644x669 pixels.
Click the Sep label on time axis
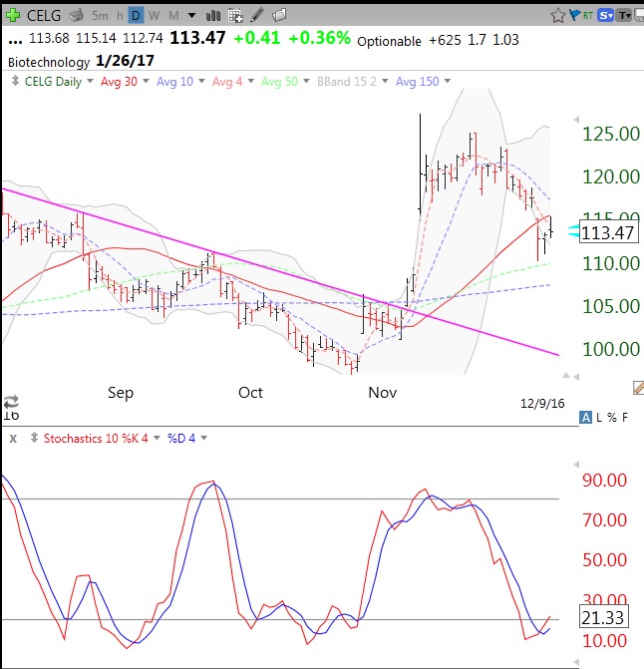pos(121,393)
